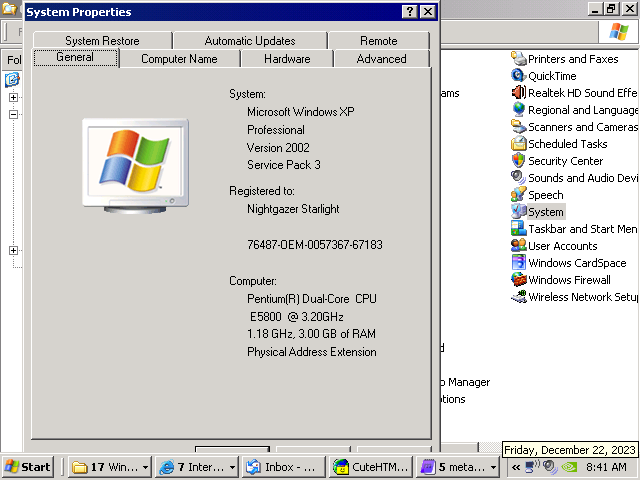This screenshot has height=480, width=640.
Task: Click the Version 2002 text
Action: pos(278,147)
